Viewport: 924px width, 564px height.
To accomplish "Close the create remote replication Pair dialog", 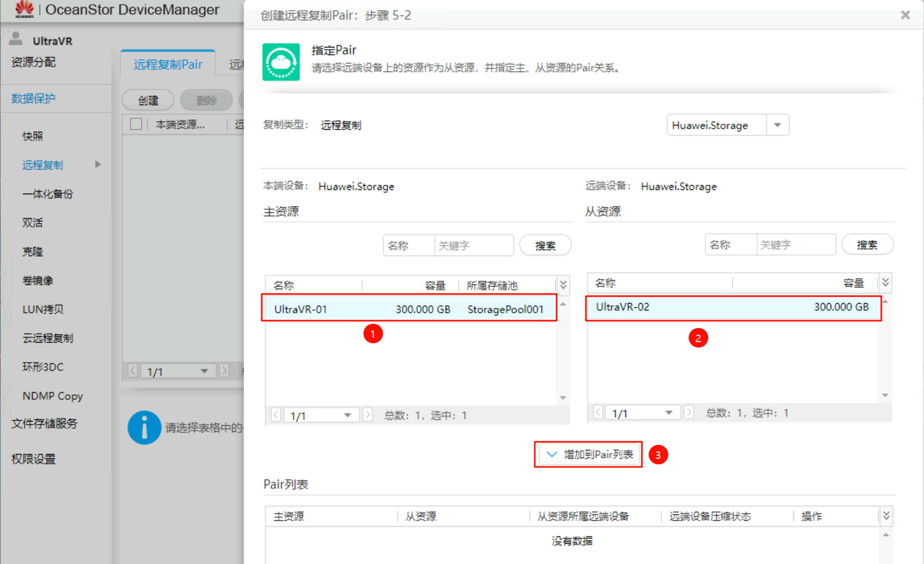I will click(x=905, y=15).
